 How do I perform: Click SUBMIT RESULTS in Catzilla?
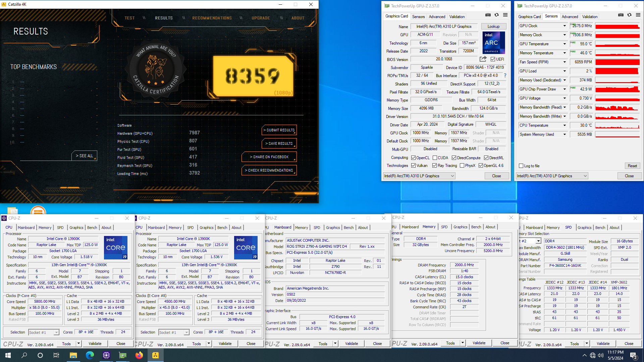pos(279,130)
